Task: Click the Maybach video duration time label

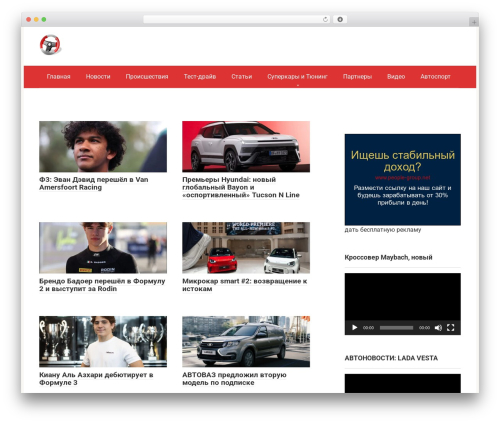Action: pyautogui.click(x=424, y=328)
